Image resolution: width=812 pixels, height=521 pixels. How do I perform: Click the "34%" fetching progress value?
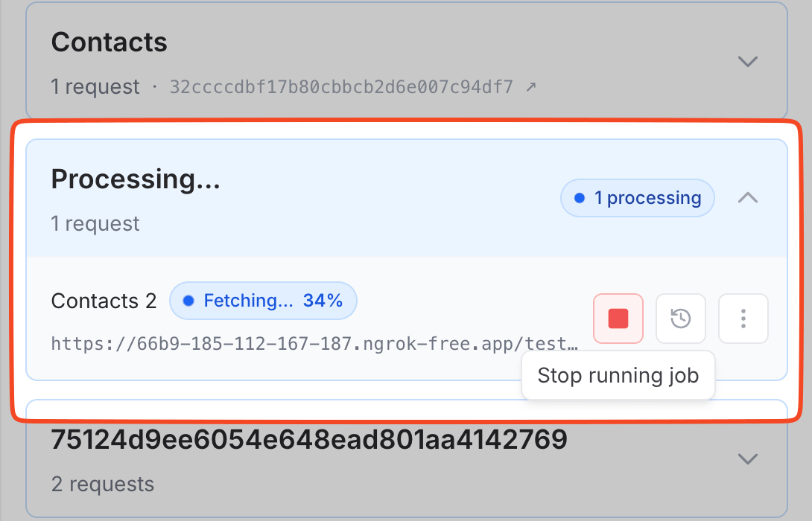323,301
